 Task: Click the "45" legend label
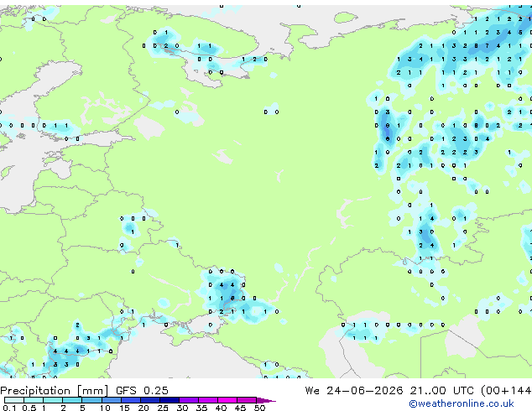pyautogui.click(x=240, y=408)
